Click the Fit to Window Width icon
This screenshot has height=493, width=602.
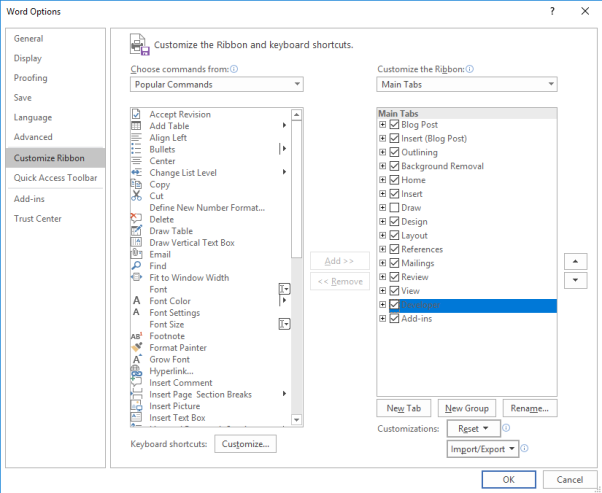(x=136, y=277)
